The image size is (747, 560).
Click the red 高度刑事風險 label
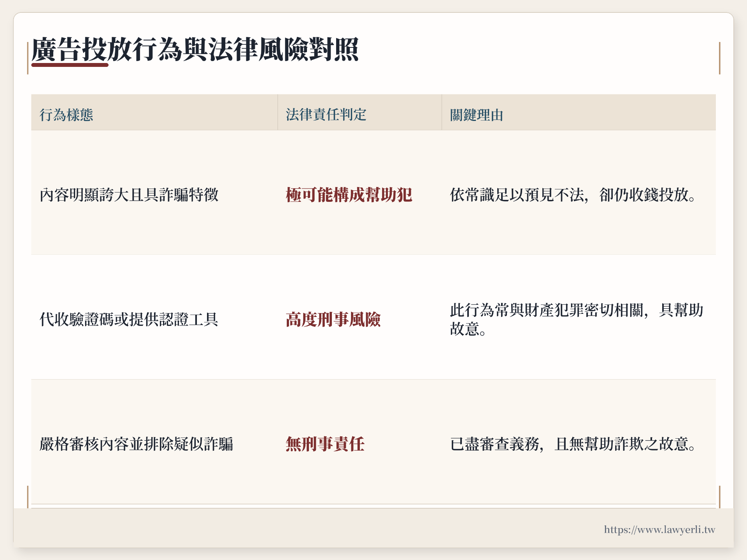(333, 320)
